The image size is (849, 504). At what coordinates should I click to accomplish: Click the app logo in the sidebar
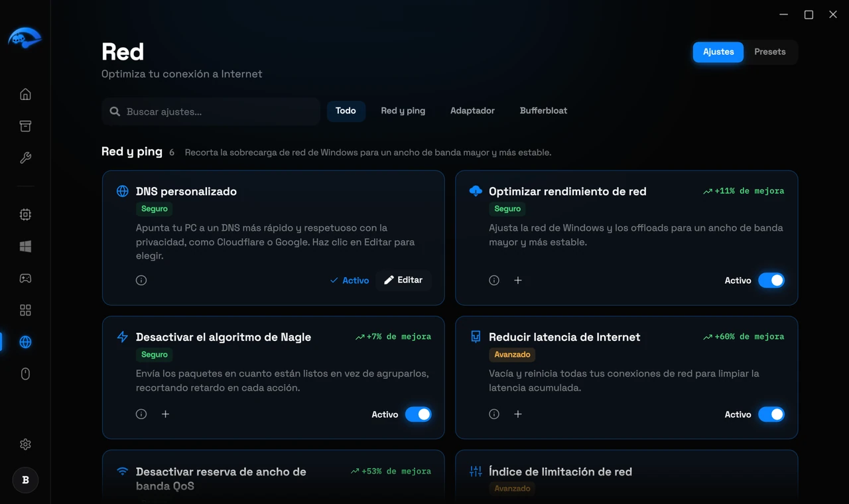pos(25,38)
